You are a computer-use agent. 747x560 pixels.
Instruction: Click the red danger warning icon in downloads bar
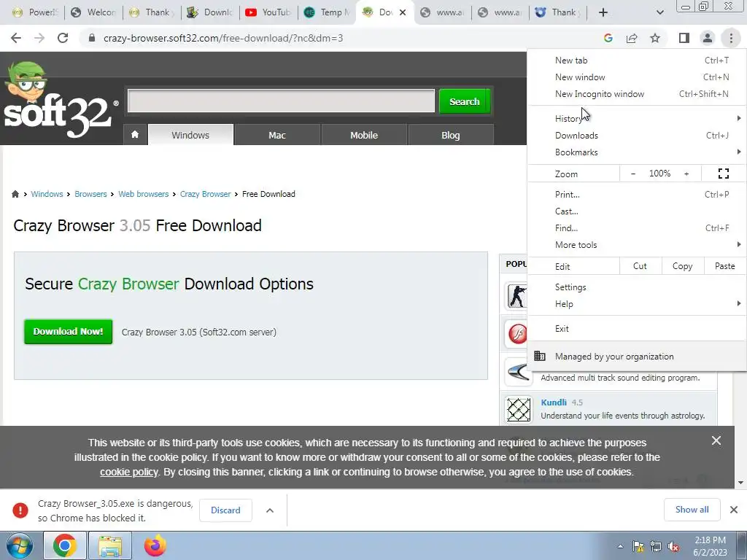[x=20, y=510]
